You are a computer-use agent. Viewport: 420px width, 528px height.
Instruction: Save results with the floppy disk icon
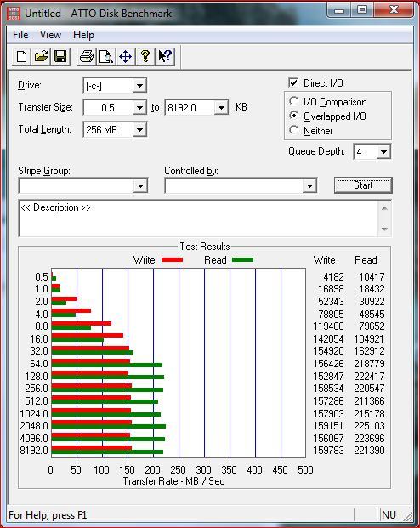[x=60, y=56]
